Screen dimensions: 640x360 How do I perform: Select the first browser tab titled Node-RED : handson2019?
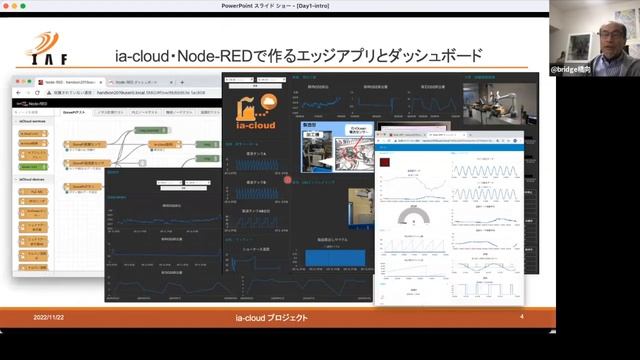click(70, 82)
